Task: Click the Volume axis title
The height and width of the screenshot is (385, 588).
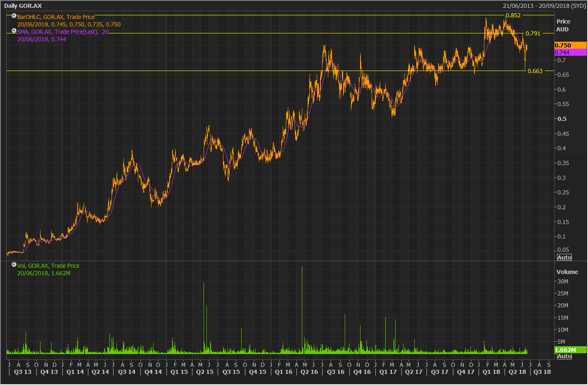Action: 567,272
